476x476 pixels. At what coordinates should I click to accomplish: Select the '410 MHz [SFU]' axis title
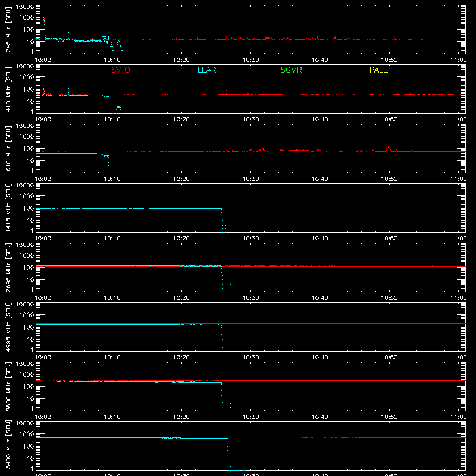[8, 89]
